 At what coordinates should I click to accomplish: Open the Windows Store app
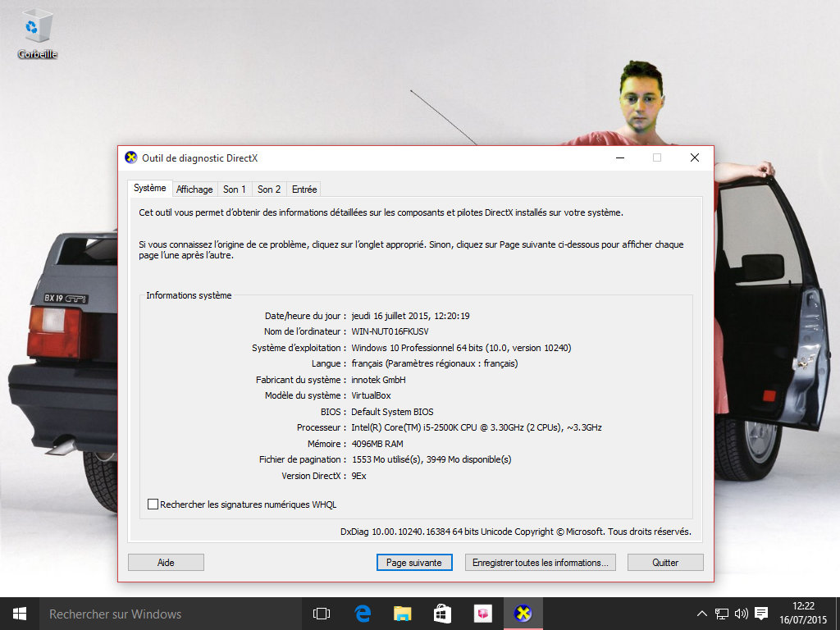pos(442,613)
